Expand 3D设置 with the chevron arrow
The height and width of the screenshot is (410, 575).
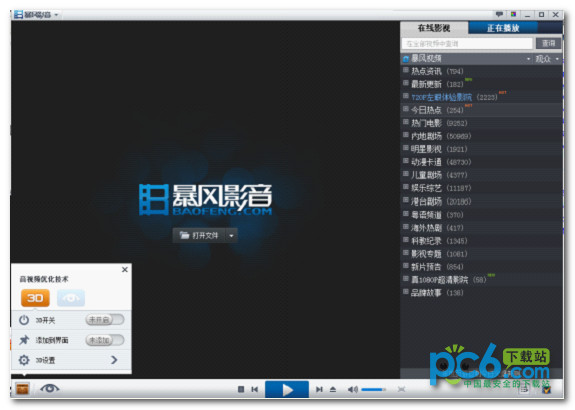[114, 360]
